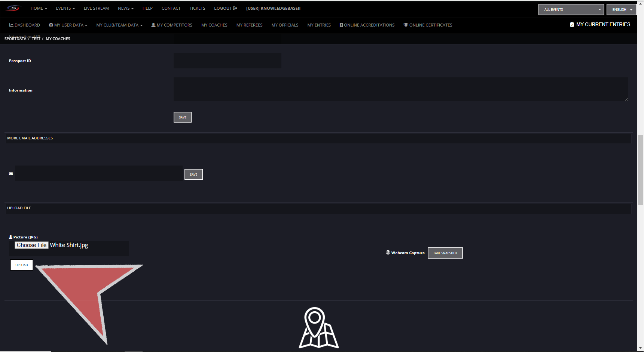Expand the All Events dropdown

571,9
